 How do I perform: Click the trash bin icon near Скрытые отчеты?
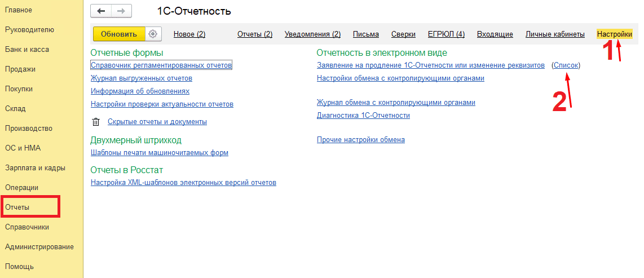point(96,122)
